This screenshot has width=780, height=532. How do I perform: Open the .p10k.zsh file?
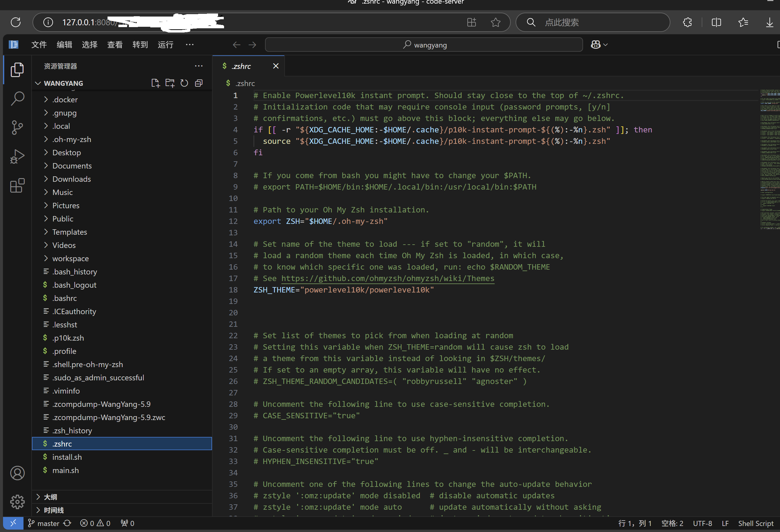click(121, 338)
